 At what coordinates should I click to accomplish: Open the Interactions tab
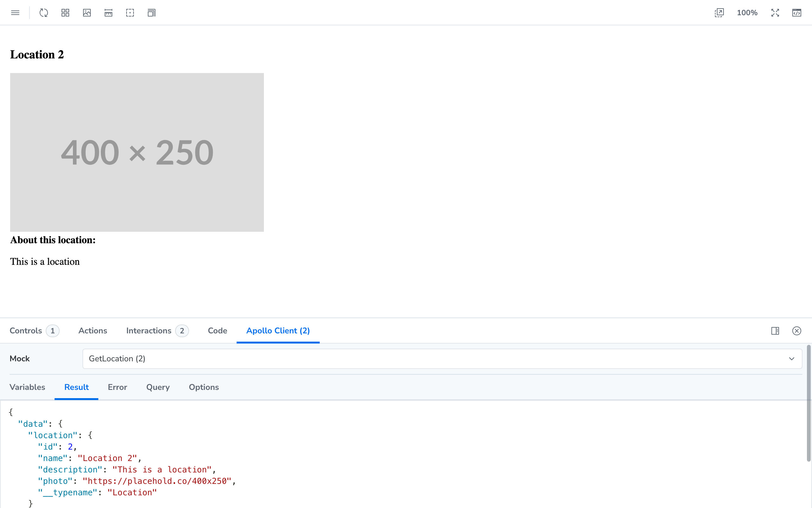[x=157, y=331]
